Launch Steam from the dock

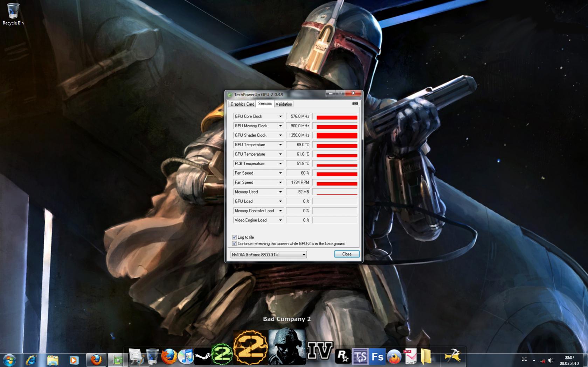click(202, 357)
